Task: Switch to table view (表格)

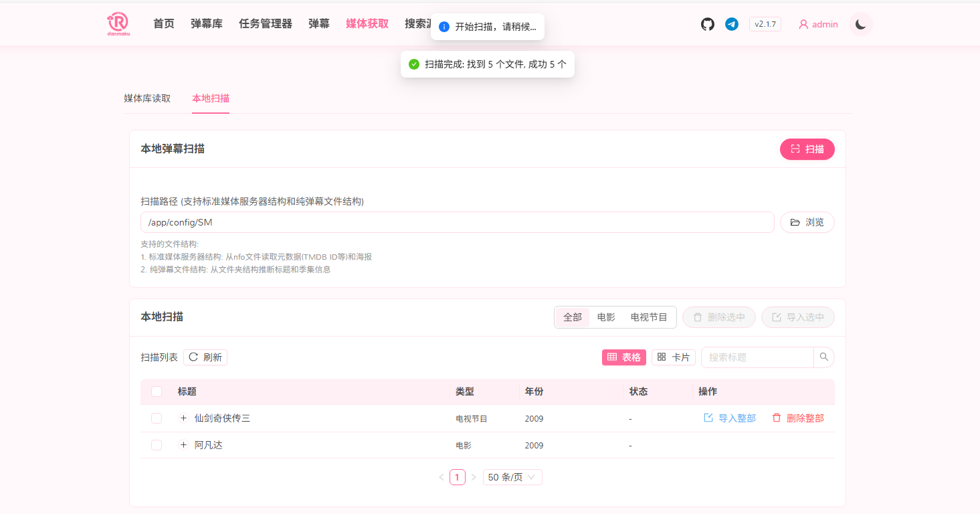Action: click(624, 357)
